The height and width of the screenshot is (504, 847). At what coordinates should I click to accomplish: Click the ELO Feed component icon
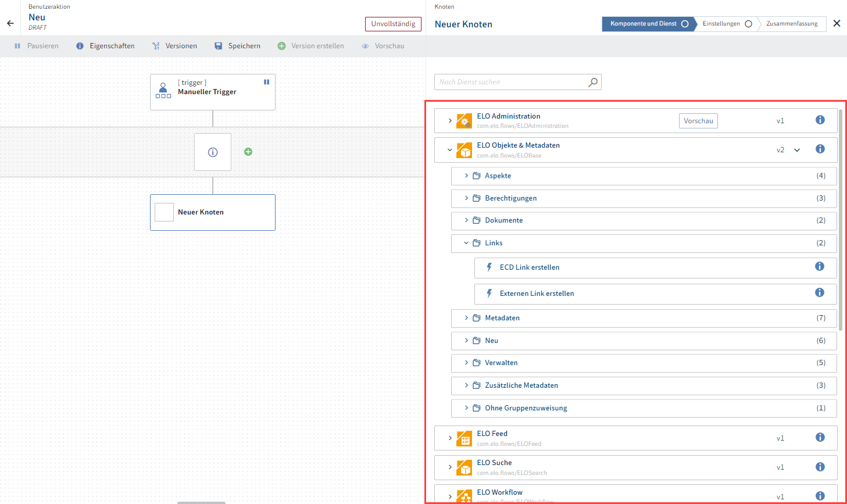464,438
